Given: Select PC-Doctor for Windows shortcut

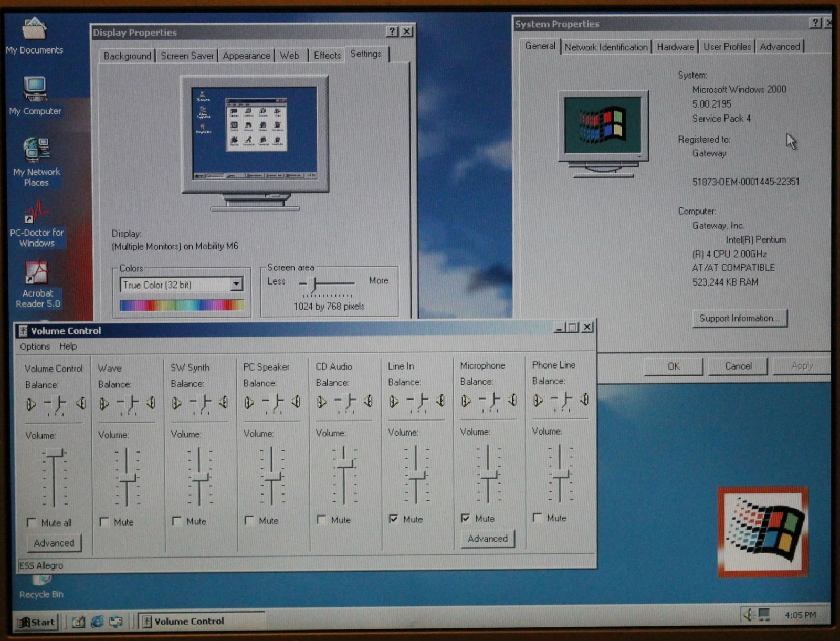Looking at the screenshot, I should point(37,223).
